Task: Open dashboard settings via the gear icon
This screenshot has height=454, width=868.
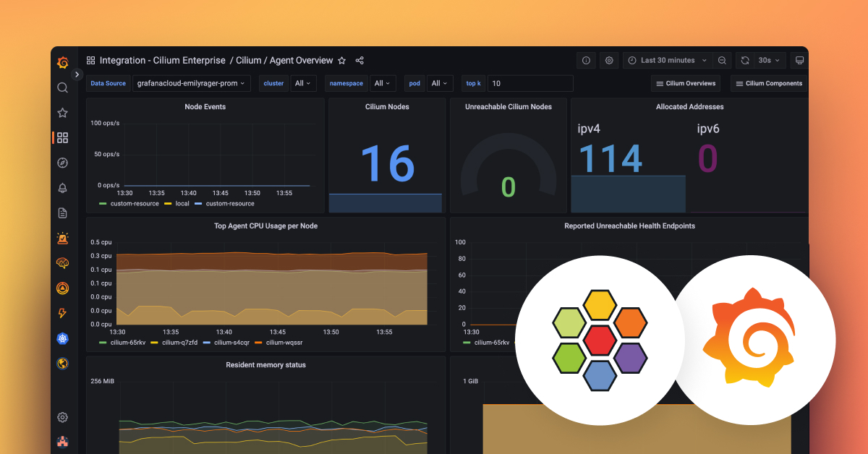Action: pyautogui.click(x=608, y=60)
